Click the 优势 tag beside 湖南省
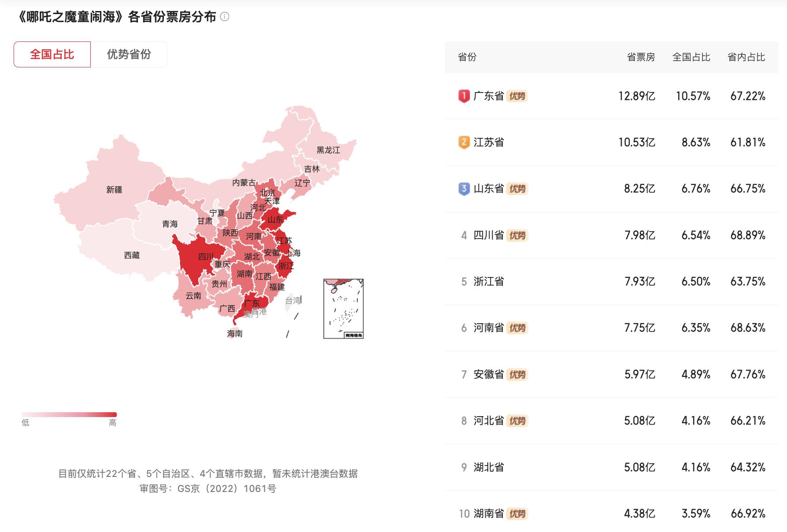Screen dimensions: 787x532 [x=517, y=514]
